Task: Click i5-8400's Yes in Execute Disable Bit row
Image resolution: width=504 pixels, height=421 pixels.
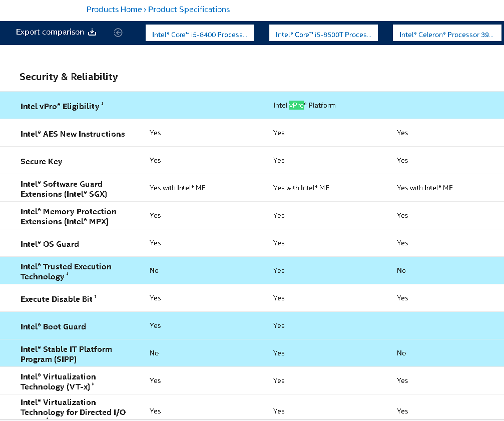Action: point(155,298)
